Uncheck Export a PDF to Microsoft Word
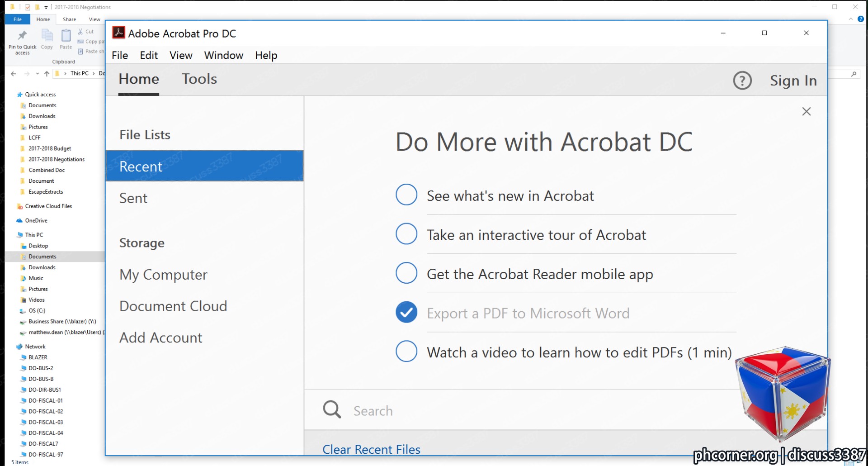Image resolution: width=868 pixels, height=466 pixels. click(x=406, y=312)
